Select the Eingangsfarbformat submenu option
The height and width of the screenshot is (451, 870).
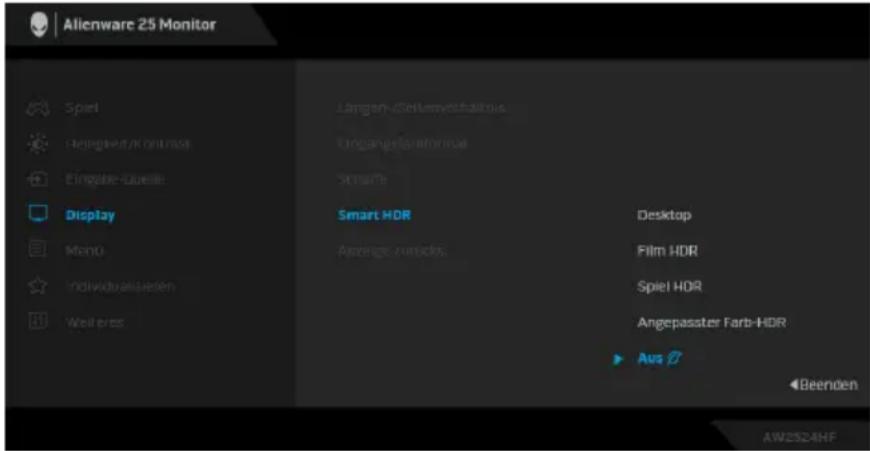click(402, 144)
